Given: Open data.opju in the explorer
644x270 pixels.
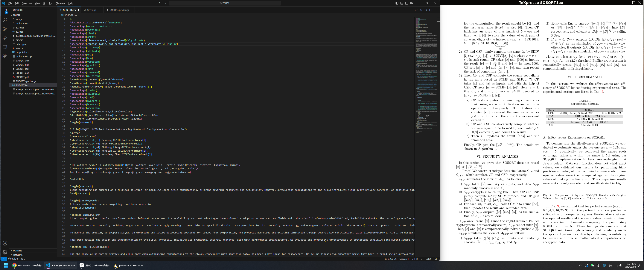Looking at the screenshot, I should tap(33, 44).
